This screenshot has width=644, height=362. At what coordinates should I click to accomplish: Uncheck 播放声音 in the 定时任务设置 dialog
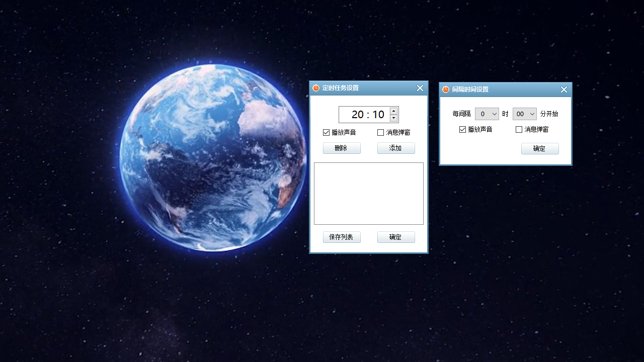[327, 132]
